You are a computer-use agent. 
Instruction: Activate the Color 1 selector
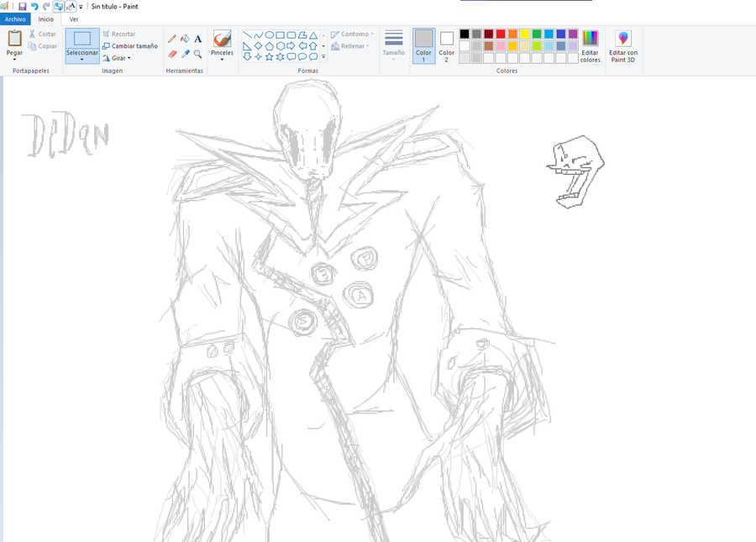coord(424,46)
